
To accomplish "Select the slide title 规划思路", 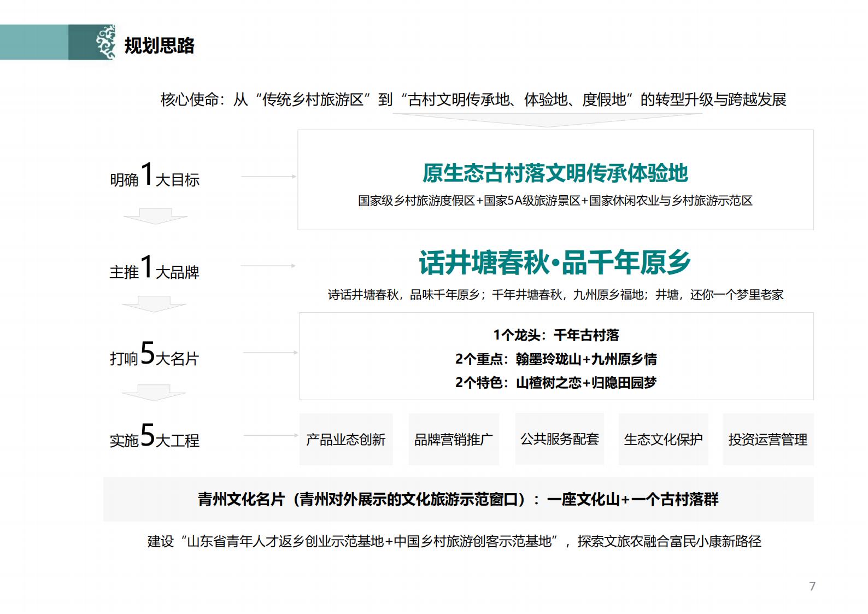I will (159, 45).
